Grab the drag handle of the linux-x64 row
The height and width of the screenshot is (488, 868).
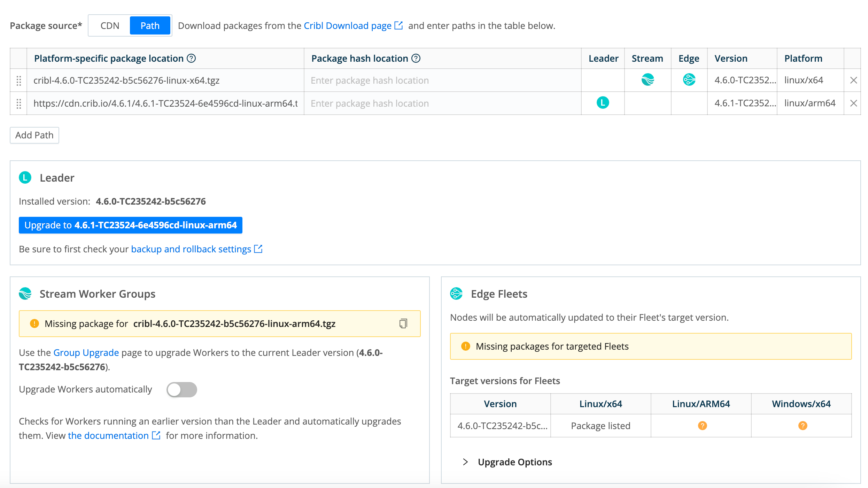tap(19, 81)
